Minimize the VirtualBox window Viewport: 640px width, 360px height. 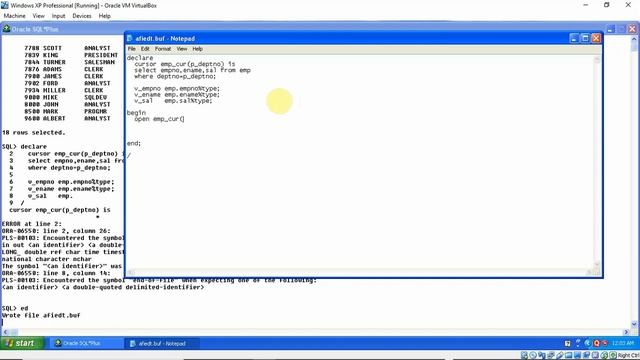point(586,5)
